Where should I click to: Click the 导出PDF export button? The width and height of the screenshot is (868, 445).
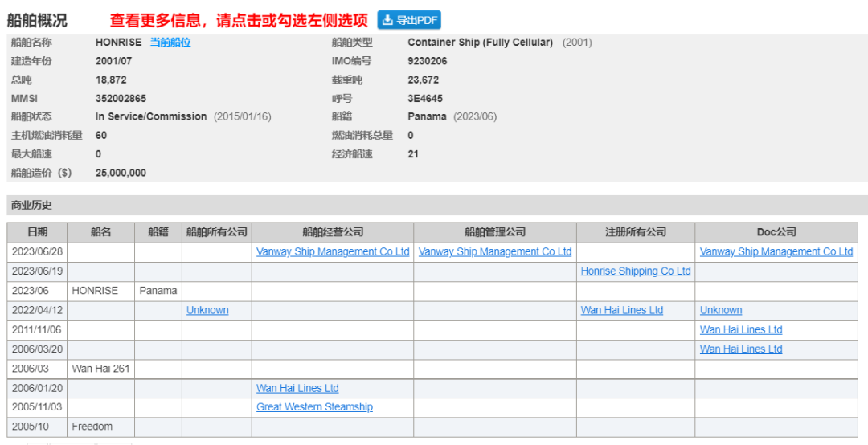409,20
